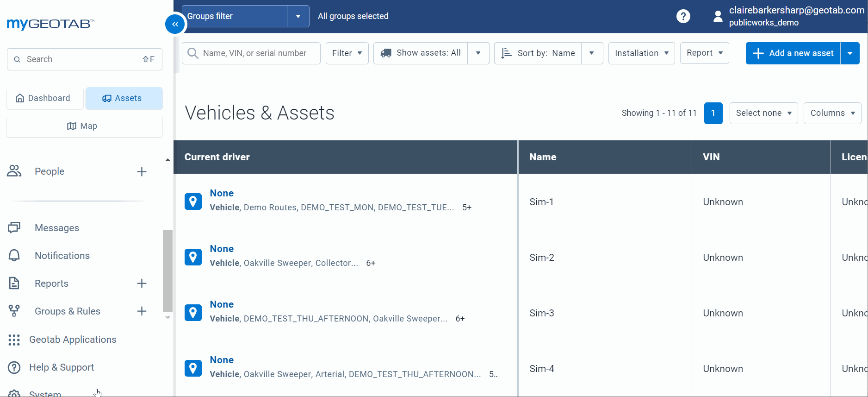Expand Show assets dropdown arrow
868x397 pixels.
[x=478, y=53]
